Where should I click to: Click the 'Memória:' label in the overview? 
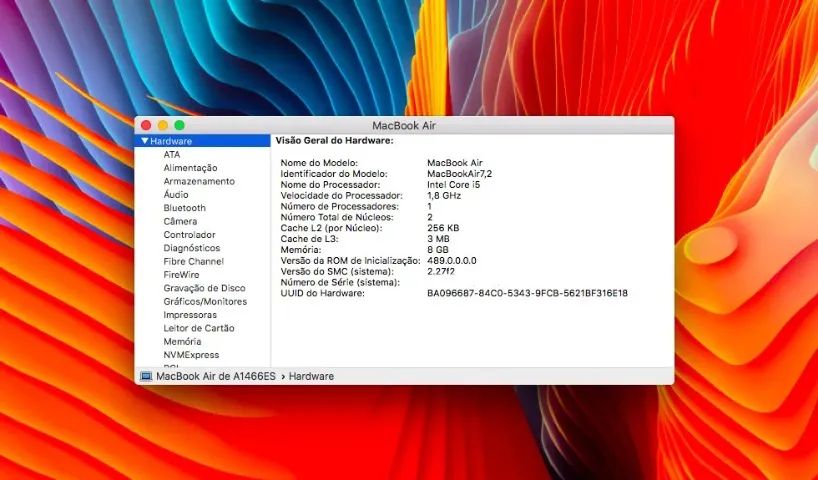point(301,250)
